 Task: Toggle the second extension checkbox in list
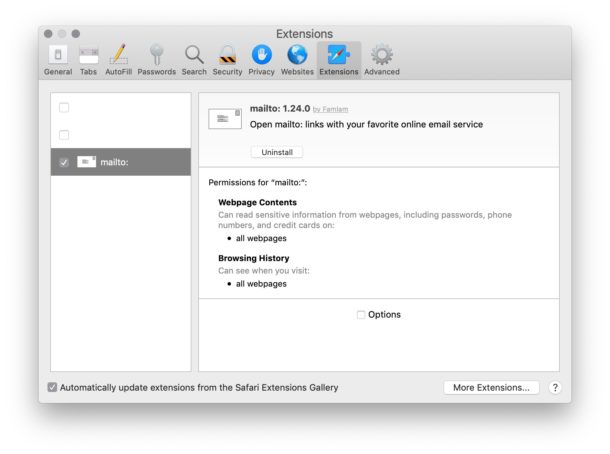coord(64,135)
